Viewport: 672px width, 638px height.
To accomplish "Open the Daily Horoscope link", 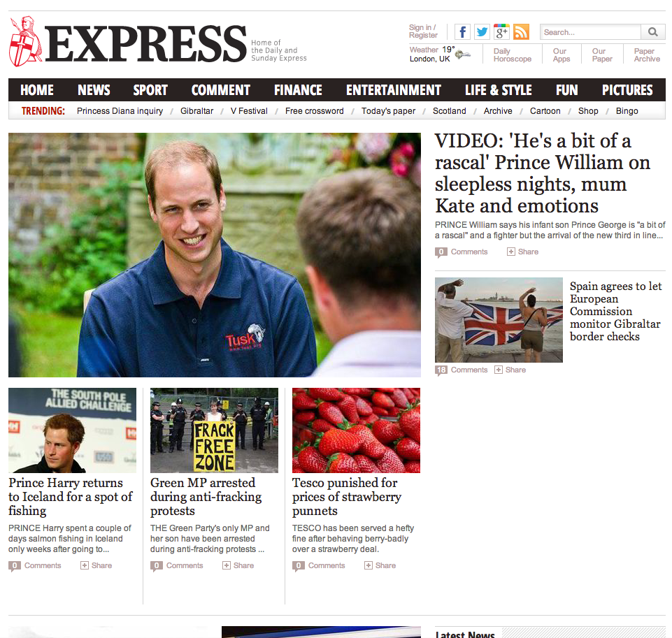I will [x=512, y=55].
